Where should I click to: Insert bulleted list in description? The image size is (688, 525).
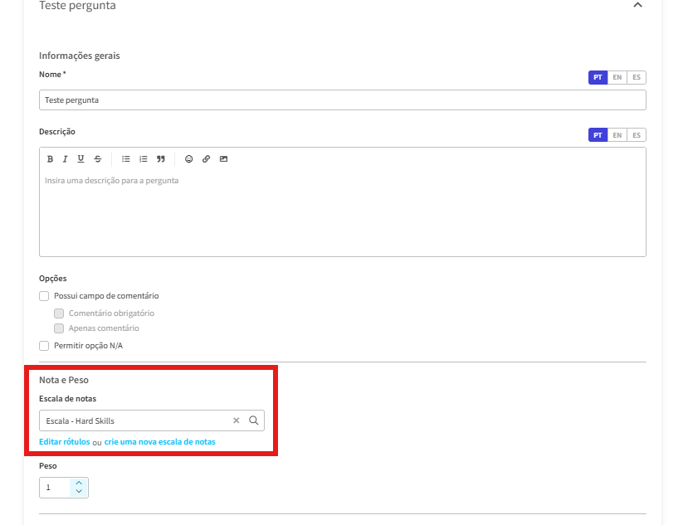click(126, 159)
